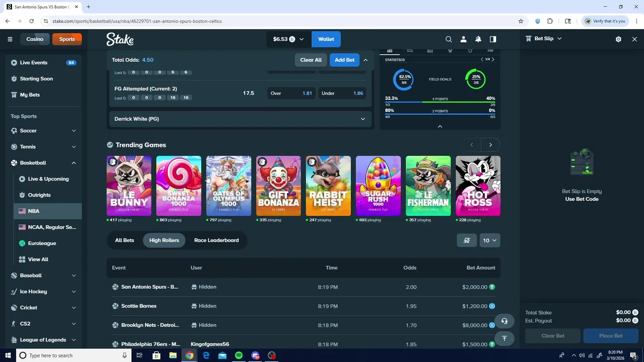
Task: Open the hamburger sidebar menu
Action: [10, 39]
